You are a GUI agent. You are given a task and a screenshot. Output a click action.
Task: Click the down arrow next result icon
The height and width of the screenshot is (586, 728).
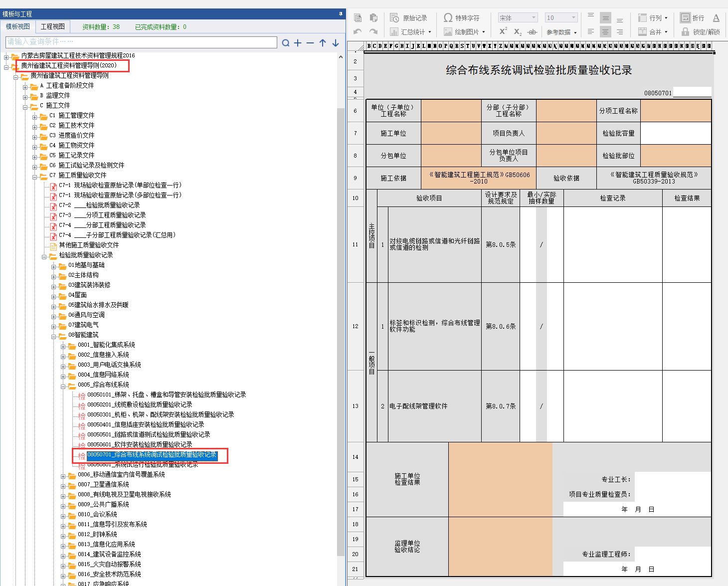tap(336, 43)
